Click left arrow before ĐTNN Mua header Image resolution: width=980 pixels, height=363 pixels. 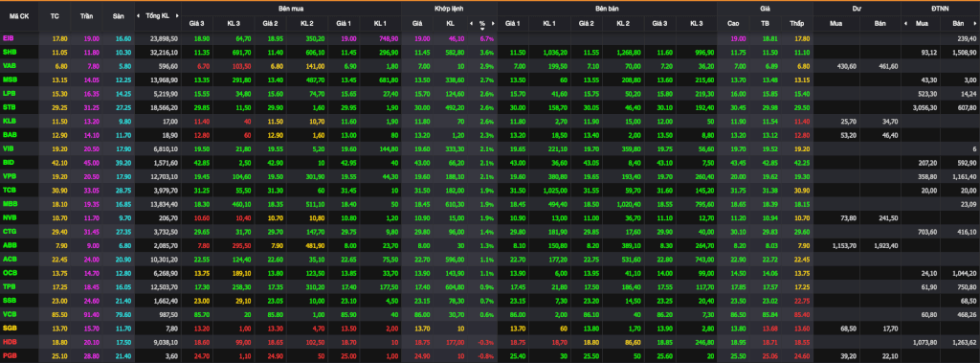tap(905, 24)
